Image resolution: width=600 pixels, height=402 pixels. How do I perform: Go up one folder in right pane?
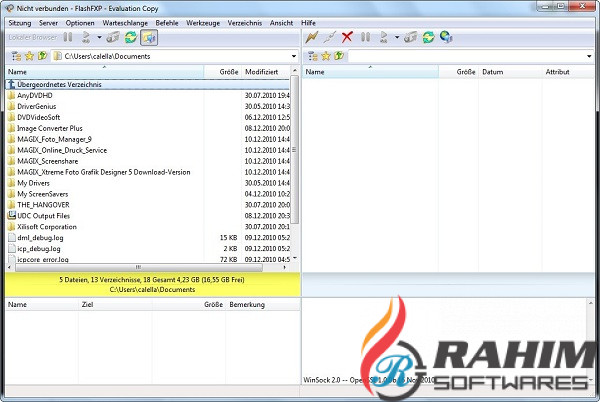click(339, 56)
